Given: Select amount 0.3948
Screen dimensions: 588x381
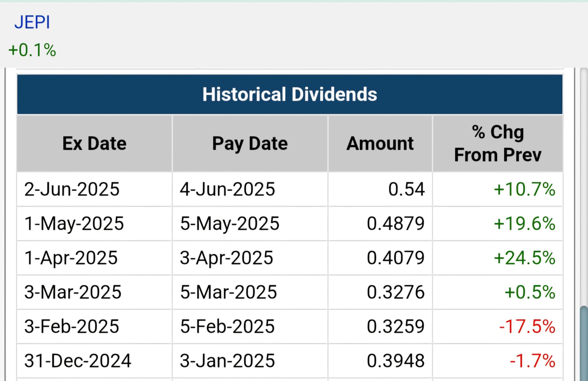Looking at the screenshot, I should tap(396, 361).
